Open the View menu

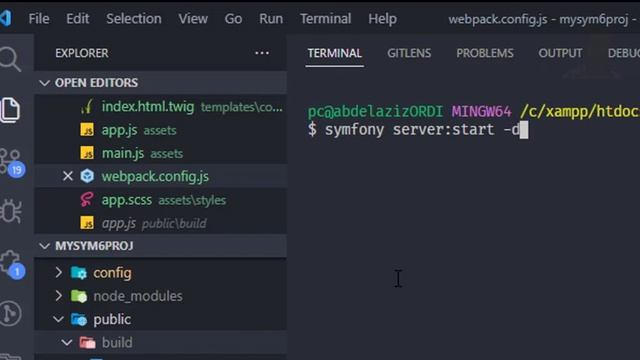click(x=193, y=19)
